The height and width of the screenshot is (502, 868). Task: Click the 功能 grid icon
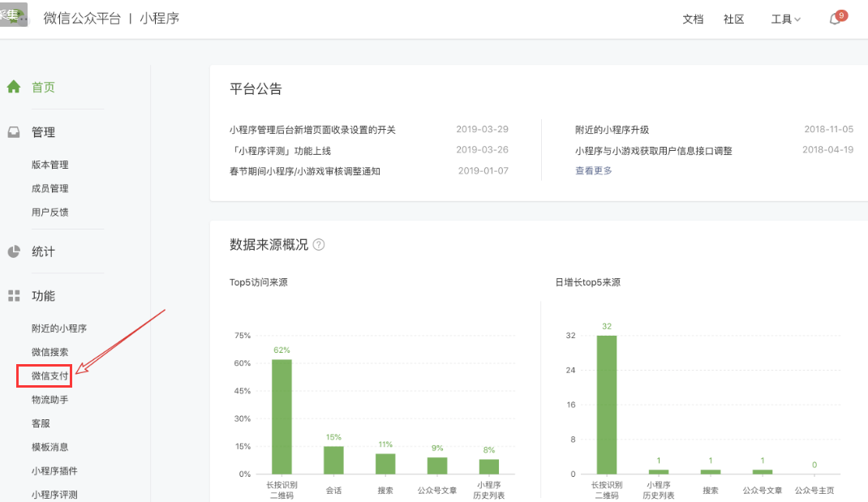click(14, 296)
